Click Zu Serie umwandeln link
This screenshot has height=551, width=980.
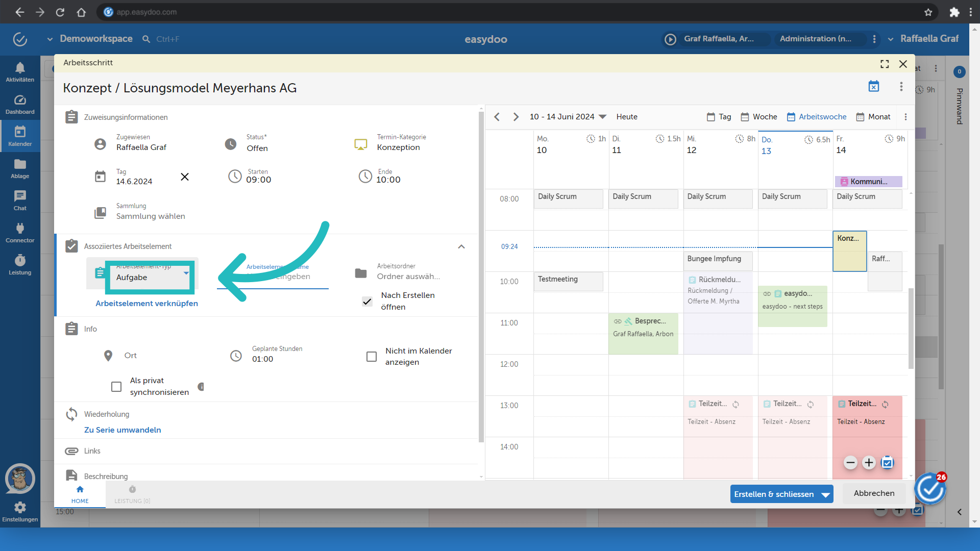123,430
